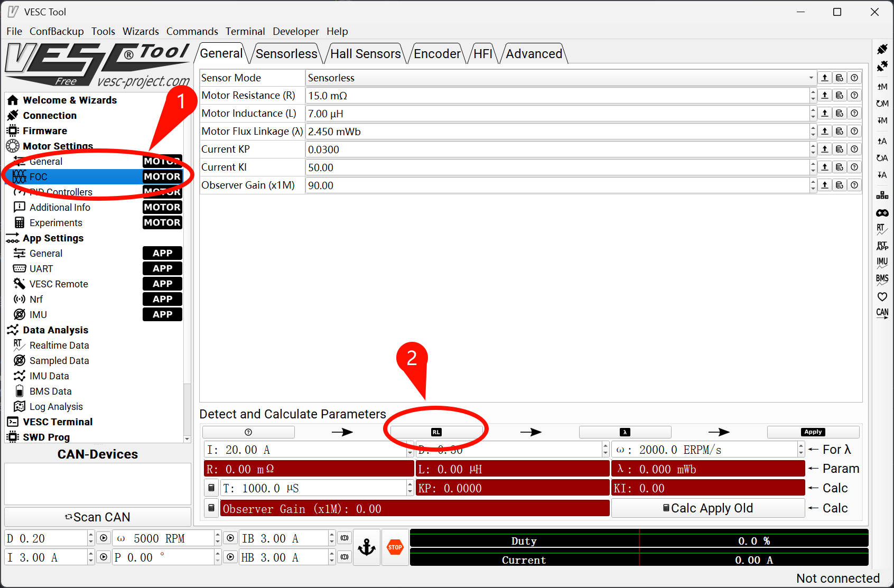
Task: Click the upload icon for Sensor Mode row
Action: click(825, 78)
